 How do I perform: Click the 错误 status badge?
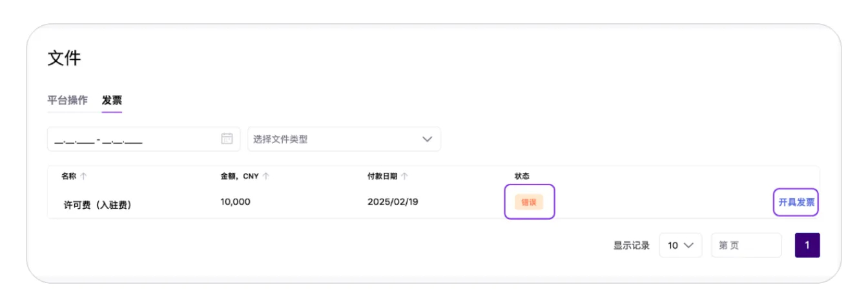tap(529, 202)
